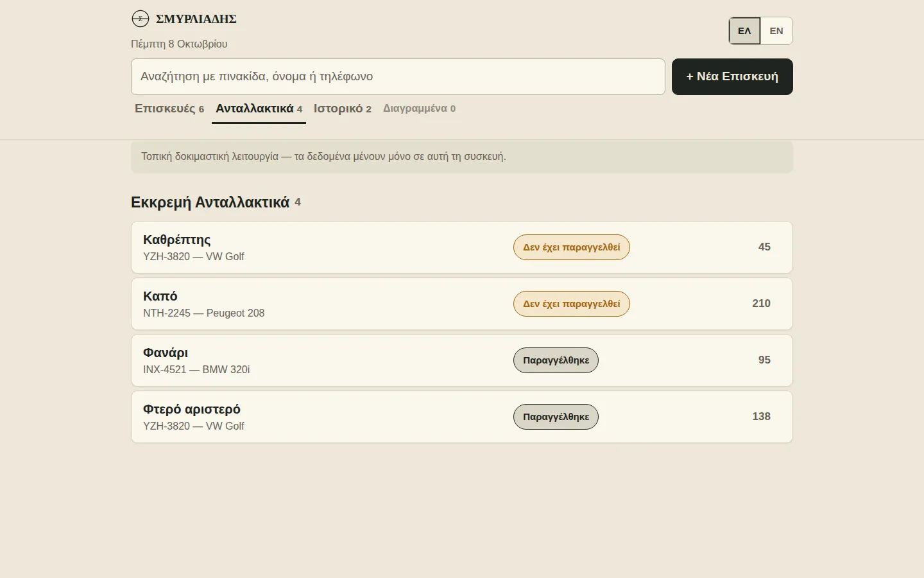Go to the Ιστορικό tab
Screen dimensions: 924x578
pos(343,109)
